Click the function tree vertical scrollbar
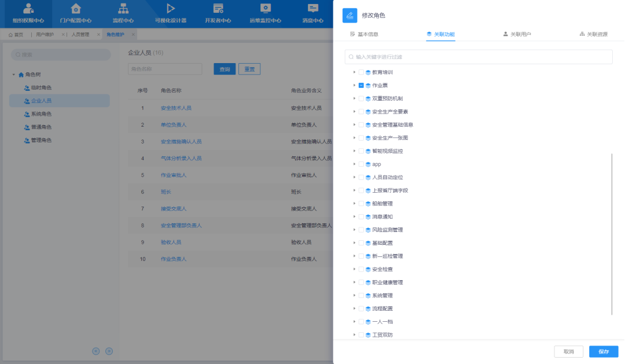 point(612,234)
